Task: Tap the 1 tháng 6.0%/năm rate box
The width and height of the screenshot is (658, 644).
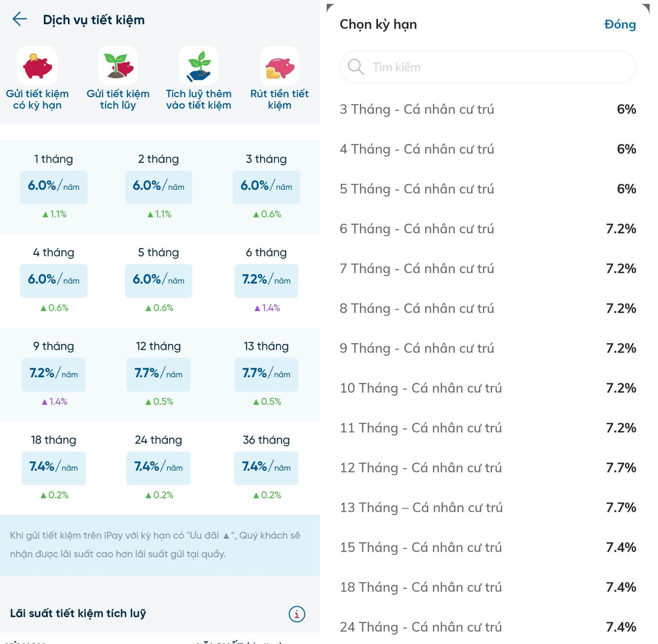Action: coord(54,187)
